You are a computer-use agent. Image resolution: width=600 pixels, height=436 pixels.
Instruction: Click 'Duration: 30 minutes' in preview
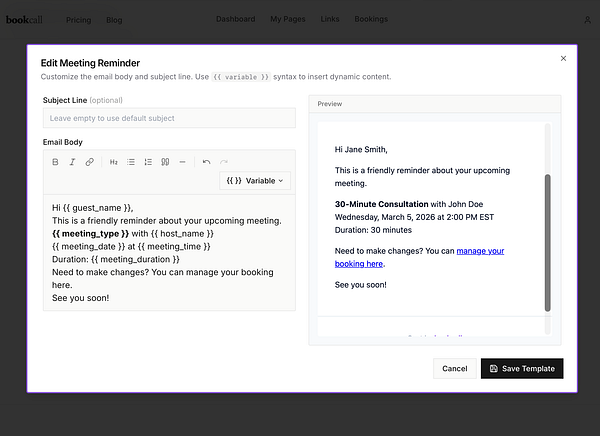point(373,230)
